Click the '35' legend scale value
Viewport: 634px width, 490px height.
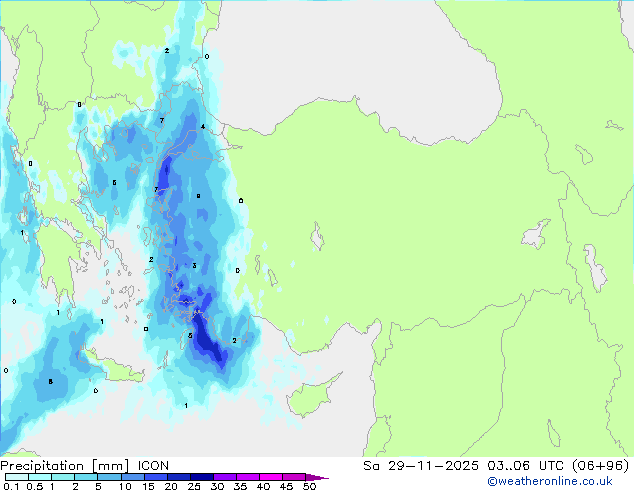click(x=240, y=486)
